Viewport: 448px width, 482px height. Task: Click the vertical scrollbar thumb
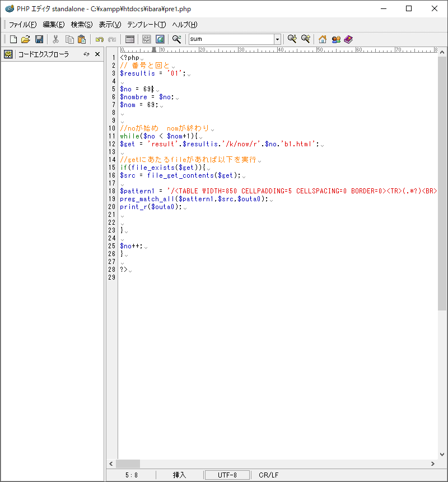pyautogui.click(x=442, y=183)
